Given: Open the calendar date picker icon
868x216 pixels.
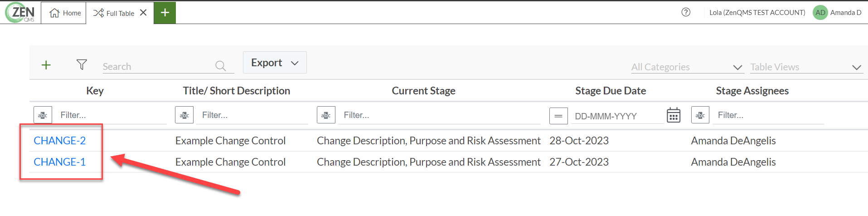Looking at the screenshot, I should tap(674, 115).
